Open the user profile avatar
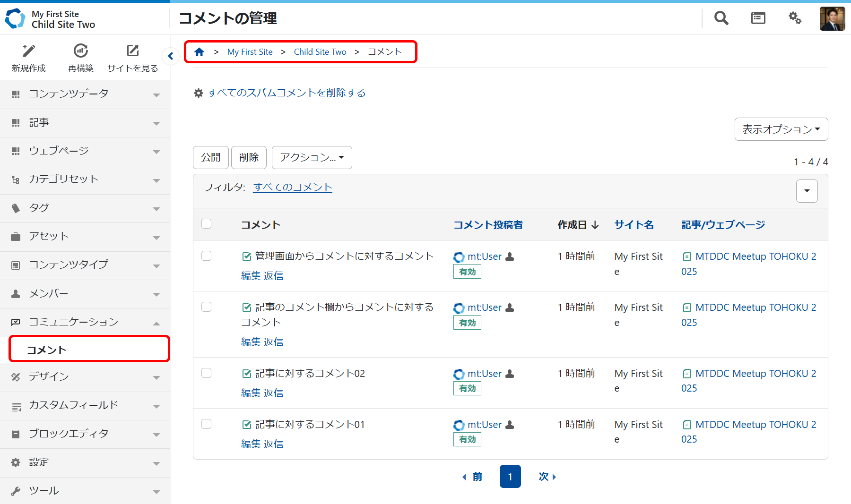The height and width of the screenshot is (504, 851). coord(832,18)
